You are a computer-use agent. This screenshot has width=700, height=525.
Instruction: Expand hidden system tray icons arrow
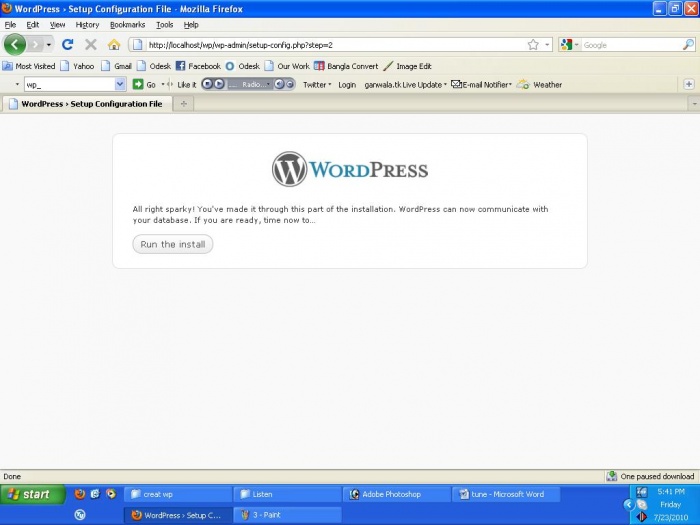[629, 505]
